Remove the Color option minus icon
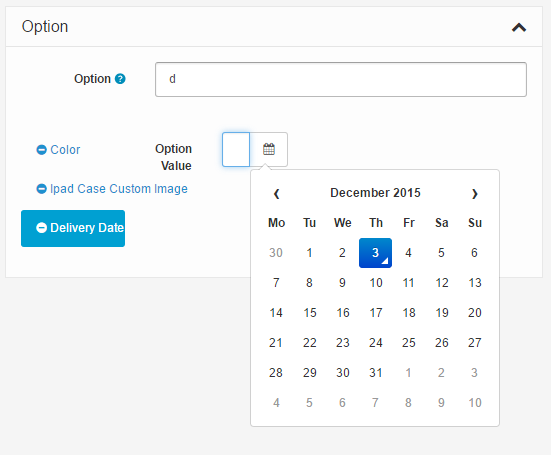Image resolution: width=551 pixels, height=455 pixels. [x=41, y=150]
